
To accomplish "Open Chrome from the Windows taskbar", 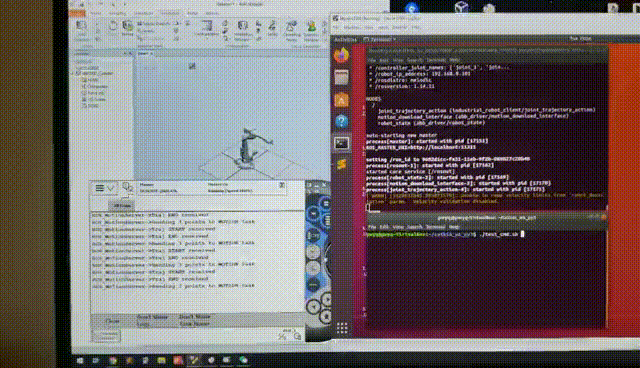I will tap(113, 360).
